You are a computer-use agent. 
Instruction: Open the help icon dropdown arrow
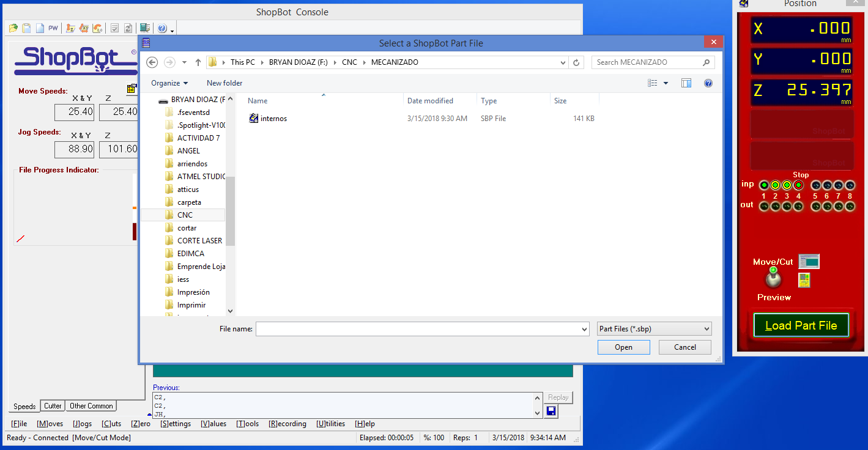[x=172, y=30]
